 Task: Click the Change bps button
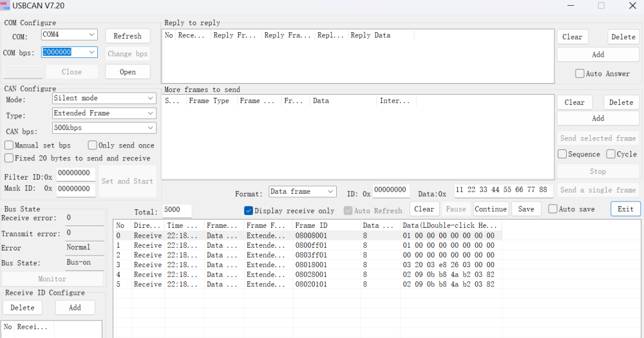coord(128,54)
